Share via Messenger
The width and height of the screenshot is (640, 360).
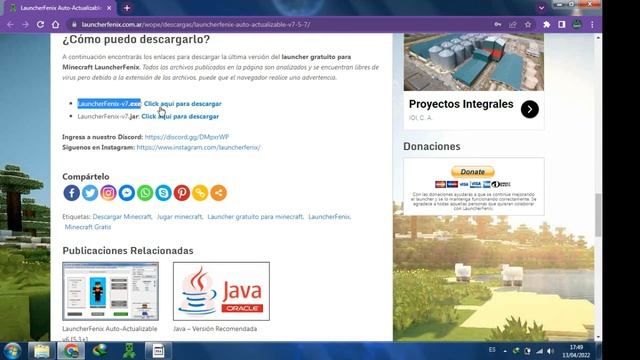[x=127, y=193]
